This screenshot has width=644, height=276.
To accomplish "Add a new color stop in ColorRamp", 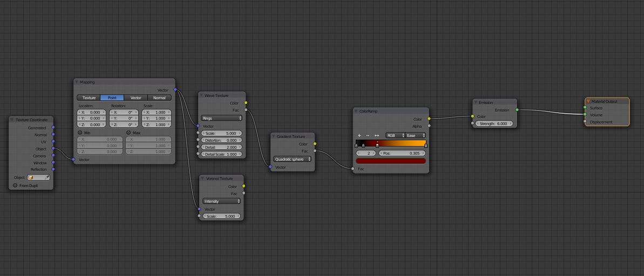I will (360, 135).
